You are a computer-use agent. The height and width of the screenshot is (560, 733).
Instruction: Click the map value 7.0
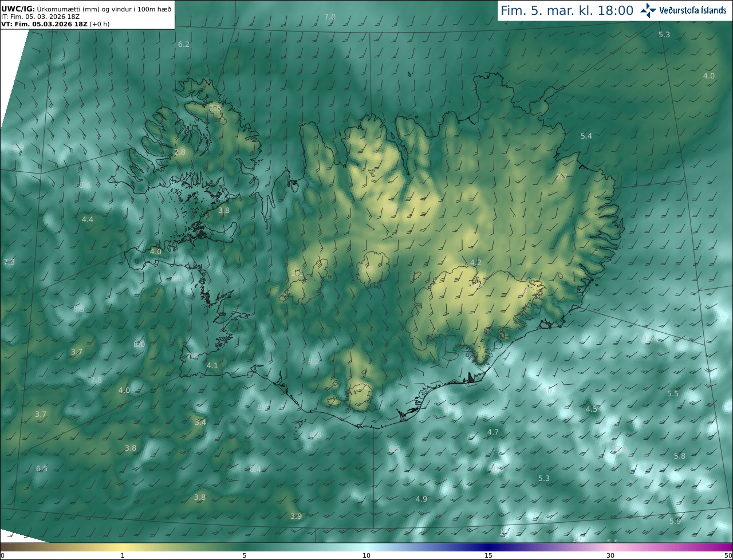tap(330, 17)
